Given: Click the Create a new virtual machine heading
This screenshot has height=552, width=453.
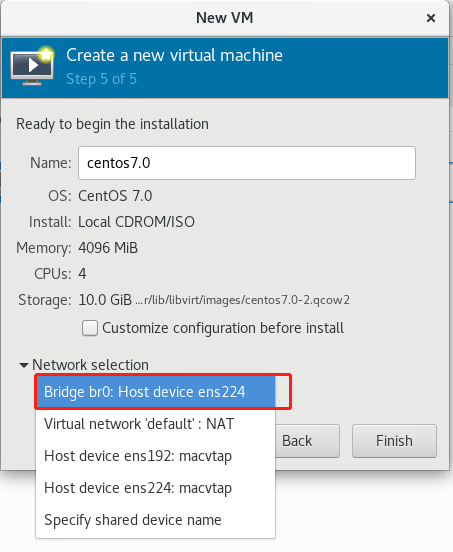Looking at the screenshot, I should (175, 55).
